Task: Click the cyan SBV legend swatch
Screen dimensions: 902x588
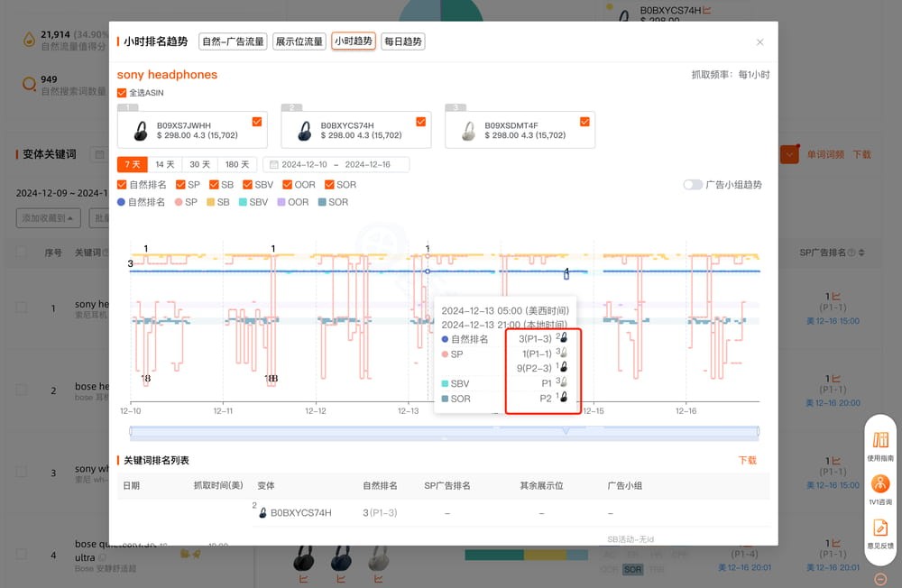Action: click(x=243, y=202)
